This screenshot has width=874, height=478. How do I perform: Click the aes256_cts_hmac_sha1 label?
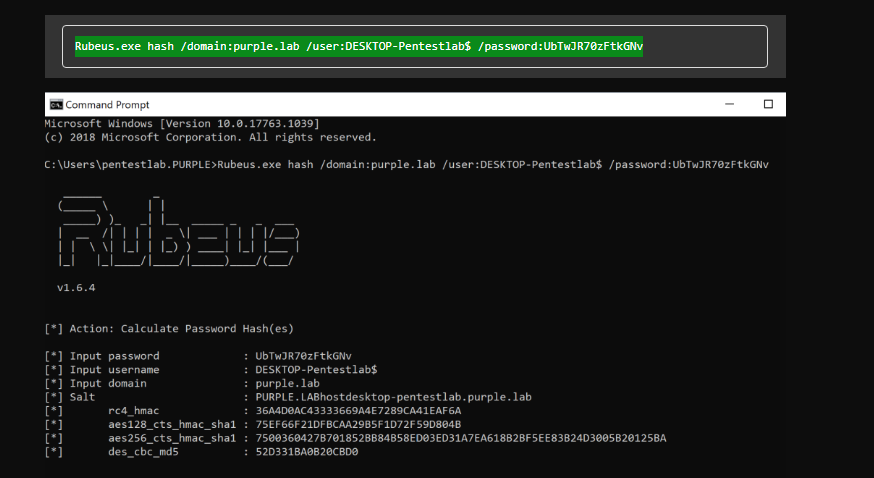pyautogui.click(x=172, y=438)
